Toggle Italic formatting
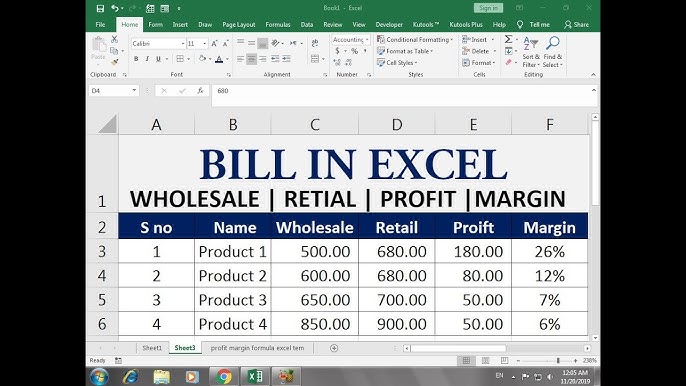686x386 pixels. click(147, 59)
